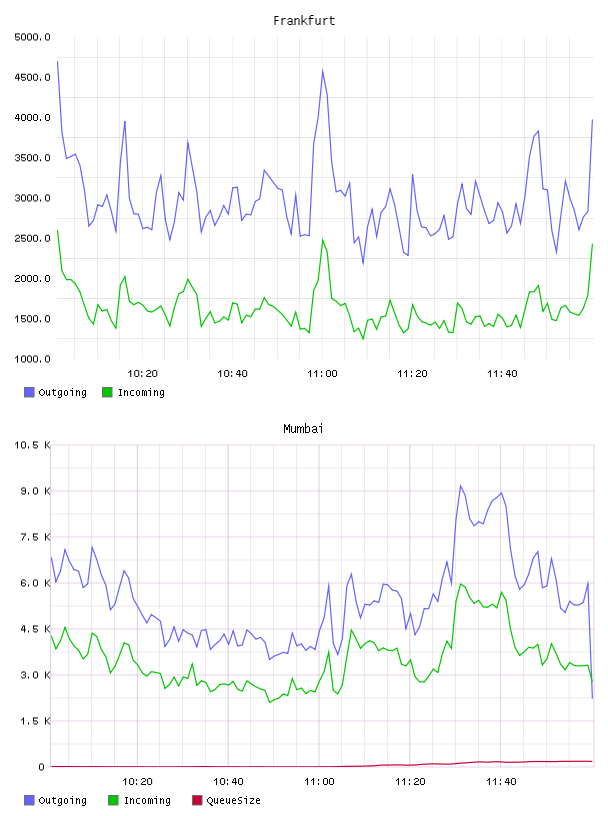
Task: Click the 0 axis label in Mumbai
Action: 41,767
